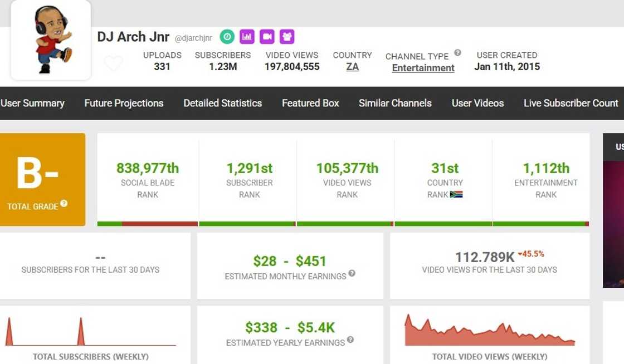
Task: Click help icon beside Estimated Monthly Earnings
Action: pos(352,274)
